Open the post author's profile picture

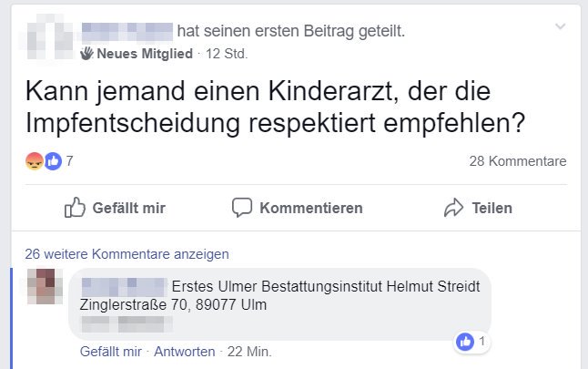pyautogui.click(x=48, y=38)
